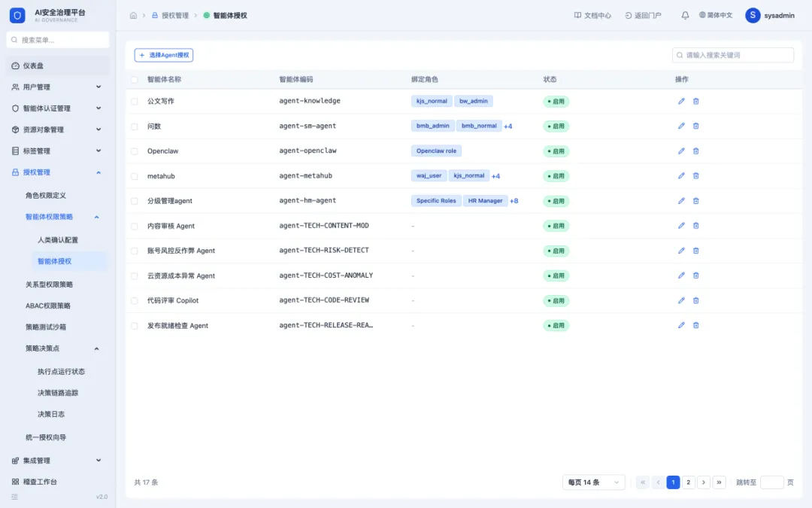
Task: Delete the 代码评审 Copilot row
Action: [695, 300]
